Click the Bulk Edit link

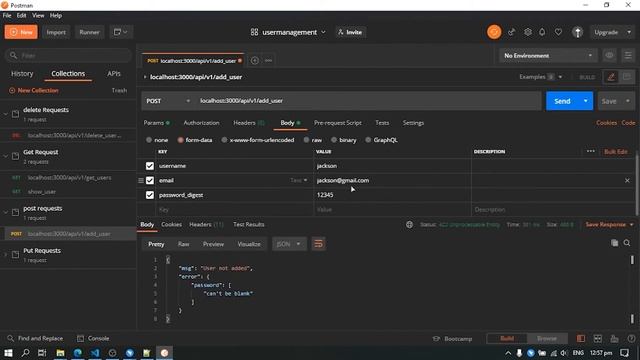pyautogui.click(x=616, y=151)
